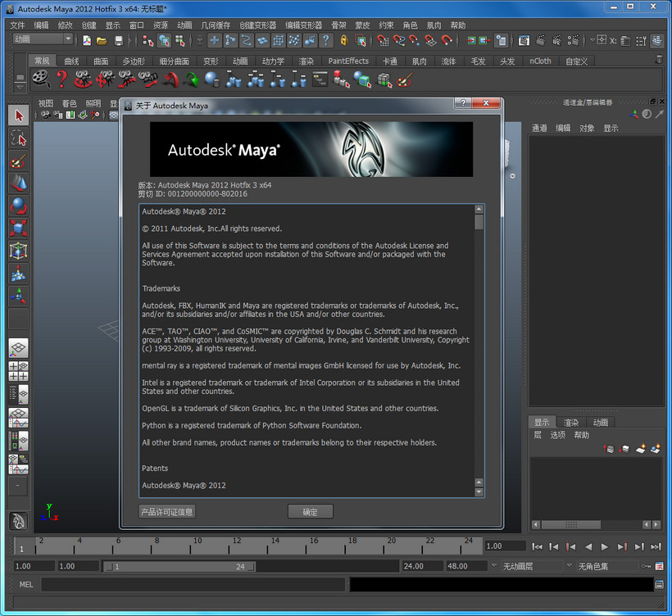Click the MEL command input field
Viewport: 672px width, 616px height.
point(193,584)
